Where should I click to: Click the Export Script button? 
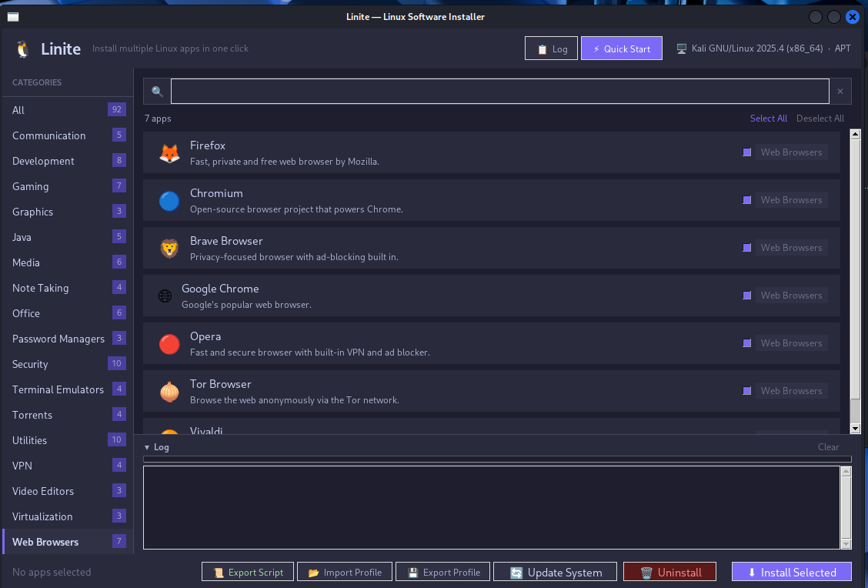tap(248, 572)
